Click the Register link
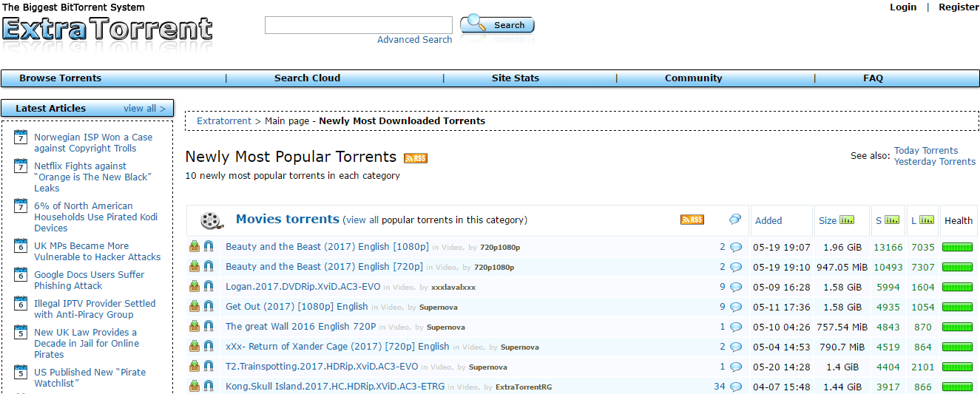Screen dimensions: 980x394 [959, 7]
